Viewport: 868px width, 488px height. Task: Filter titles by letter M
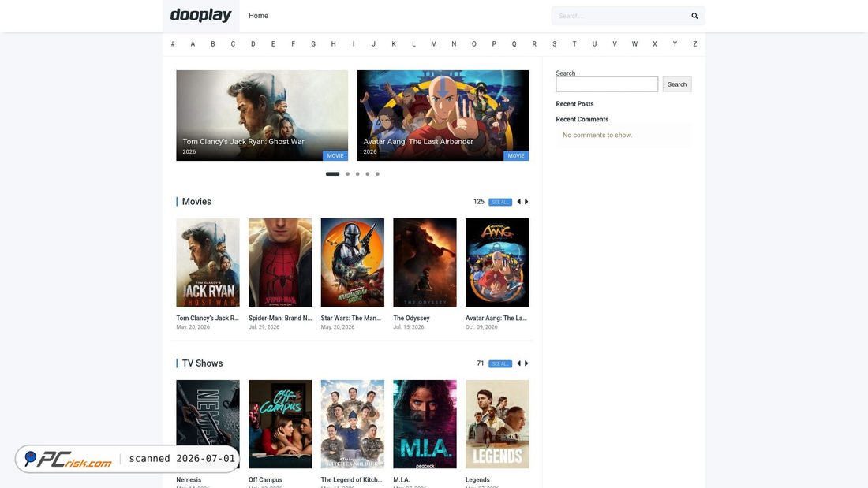tap(433, 43)
